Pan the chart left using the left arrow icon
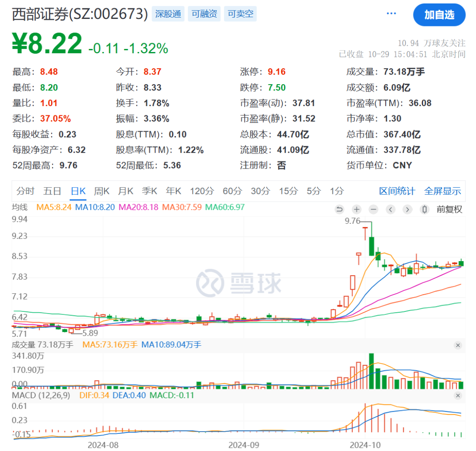The height and width of the screenshot is (451, 476). click(390, 210)
